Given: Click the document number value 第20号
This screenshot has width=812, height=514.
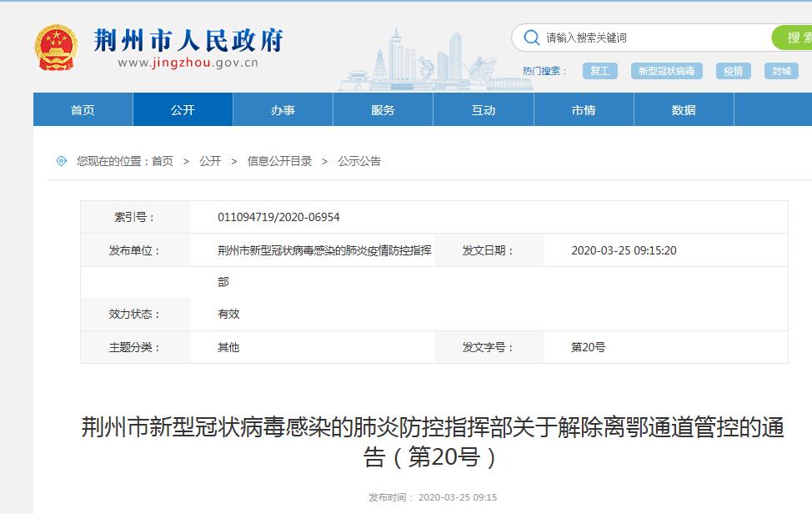Looking at the screenshot, I should [588, 347].
